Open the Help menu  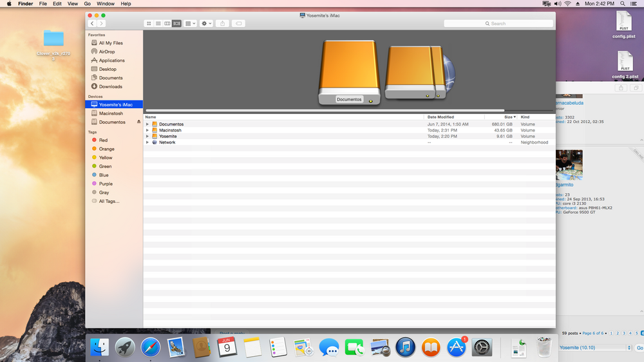coord(126,4)
